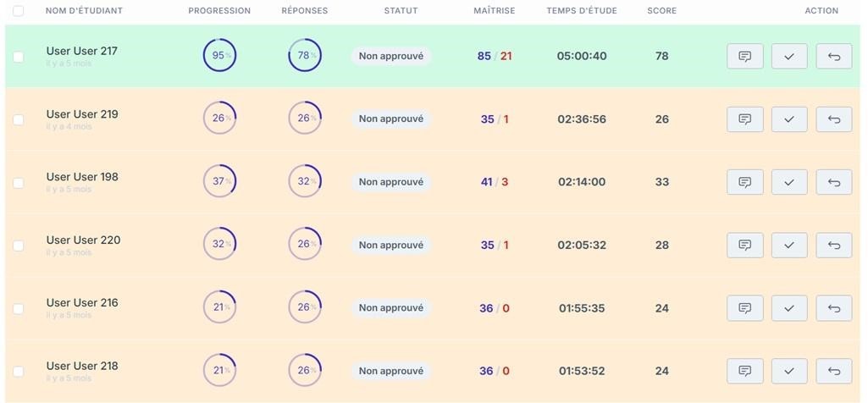Click undo arrow icon for User User 219
Viewport: 868px width, 403px height.
833,119
